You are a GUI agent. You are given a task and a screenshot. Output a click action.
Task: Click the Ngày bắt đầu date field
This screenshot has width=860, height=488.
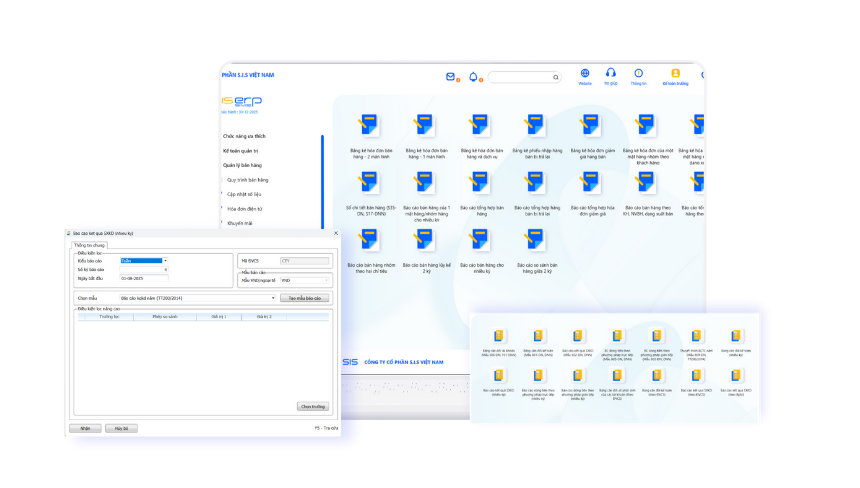tap(144, 279)
